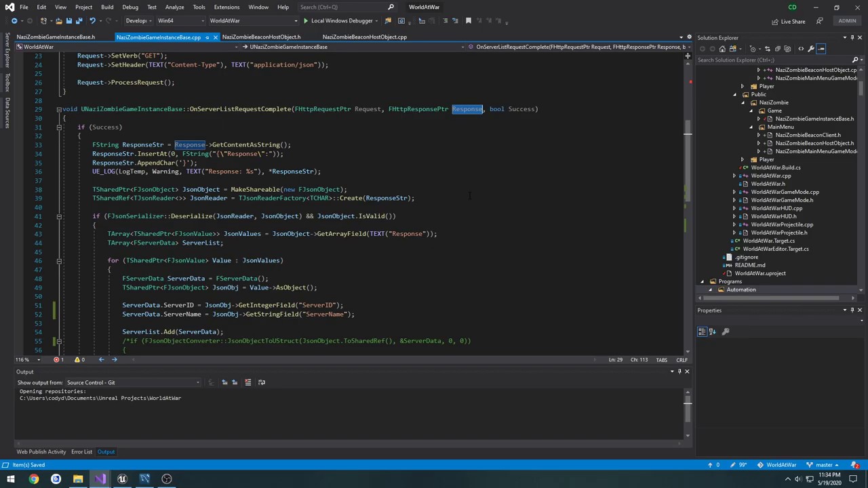Open Unreal Engine from the taskbar
The height and width of the screenshot is (488, 868).
click(122, 479)
